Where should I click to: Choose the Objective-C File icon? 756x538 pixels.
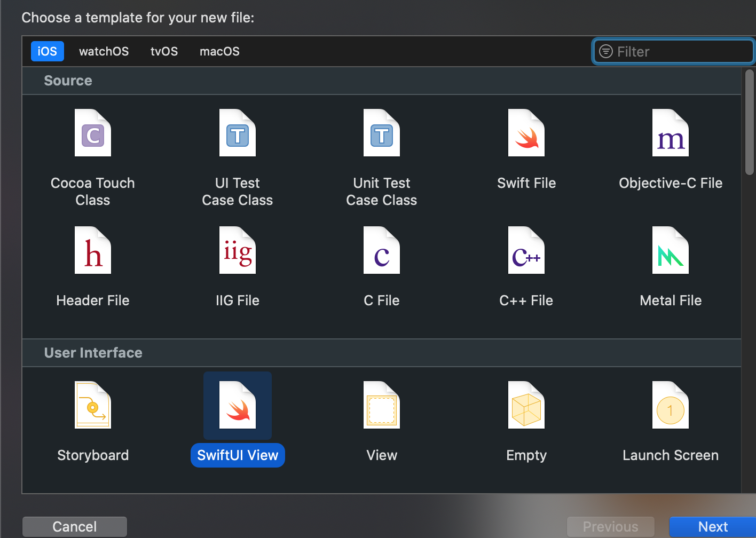point(671,133)
